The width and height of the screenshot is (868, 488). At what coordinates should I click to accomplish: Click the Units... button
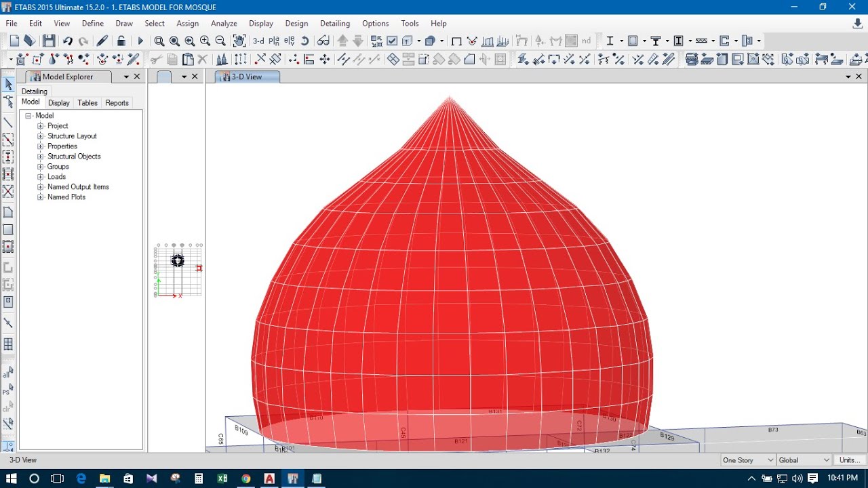point(850,460)
